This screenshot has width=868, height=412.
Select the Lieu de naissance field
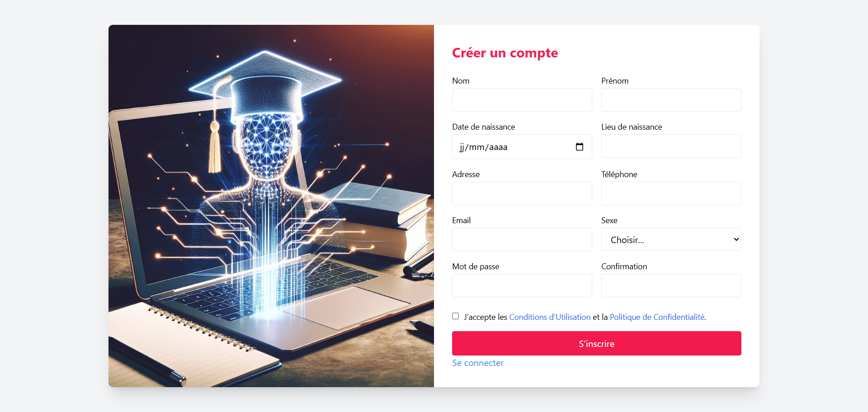point(671,146)
